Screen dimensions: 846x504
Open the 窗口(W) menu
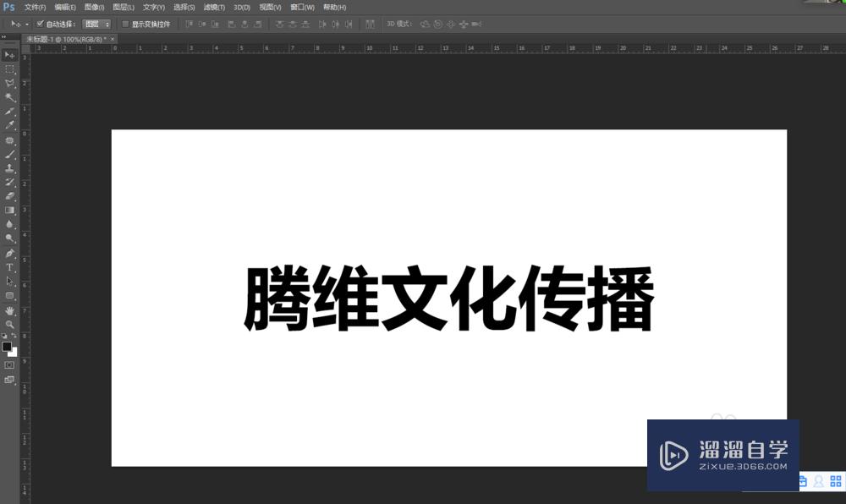pos(302,8)
